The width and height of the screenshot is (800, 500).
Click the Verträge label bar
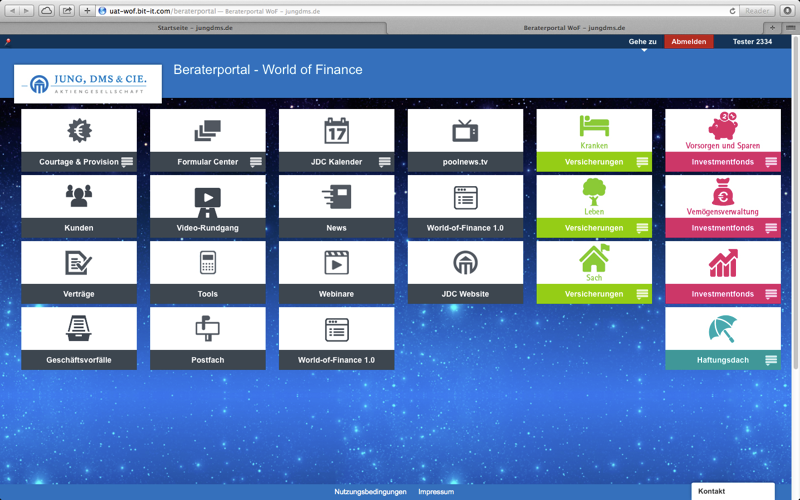coord(79,294)
